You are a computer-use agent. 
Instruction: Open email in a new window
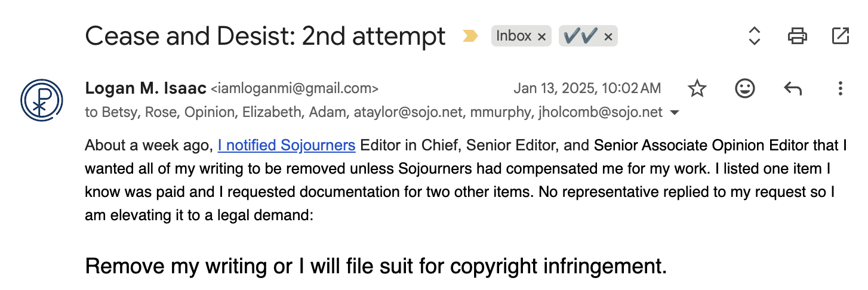pyautogui.click(x=840, y=36)
